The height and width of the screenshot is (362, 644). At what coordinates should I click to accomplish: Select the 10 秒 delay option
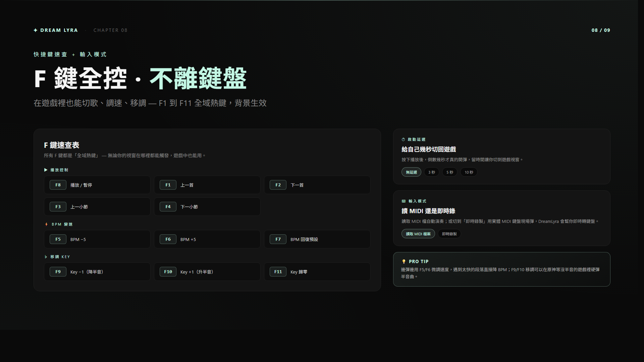[469, 172]
